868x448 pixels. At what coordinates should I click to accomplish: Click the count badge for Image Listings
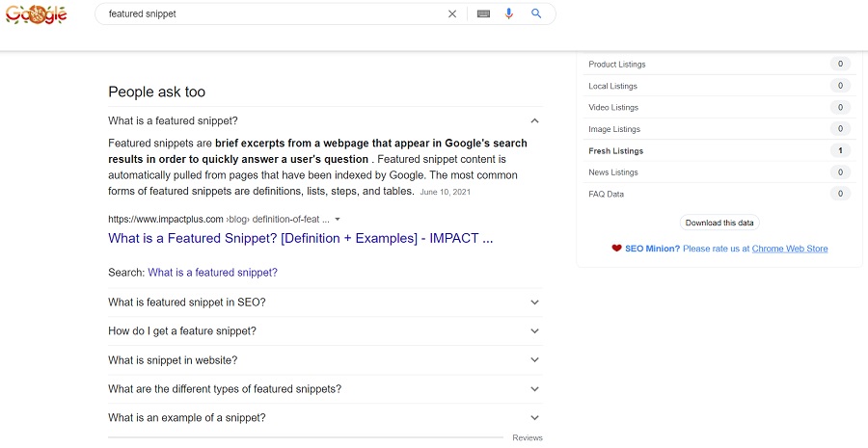click(x=840, y=129)
